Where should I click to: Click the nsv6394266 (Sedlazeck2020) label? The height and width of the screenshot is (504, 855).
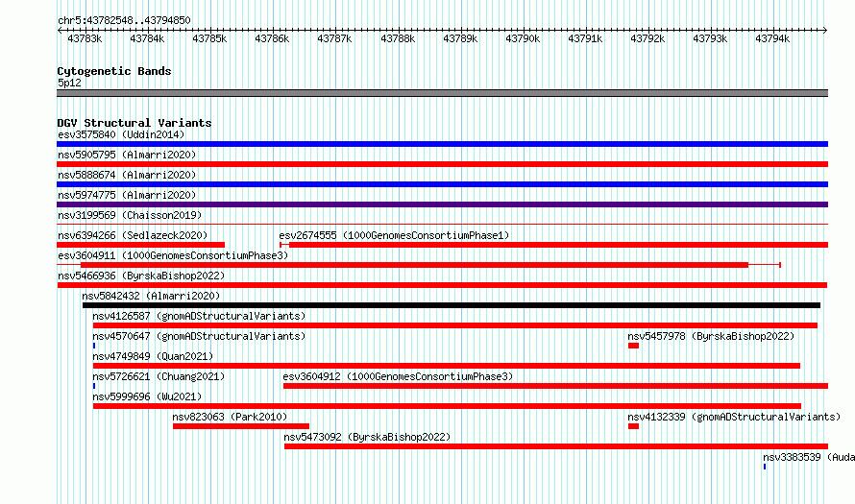click(133, 235)
